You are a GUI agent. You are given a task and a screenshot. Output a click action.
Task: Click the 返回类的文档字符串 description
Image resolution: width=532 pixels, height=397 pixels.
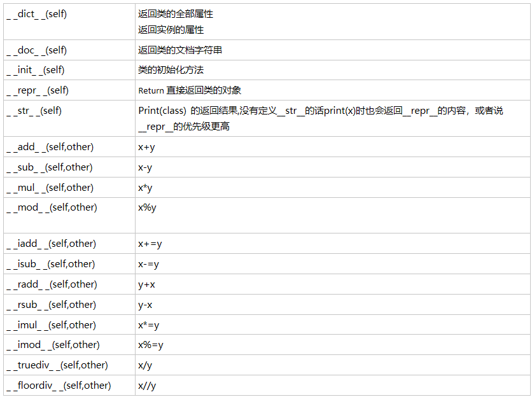point(180,50)
